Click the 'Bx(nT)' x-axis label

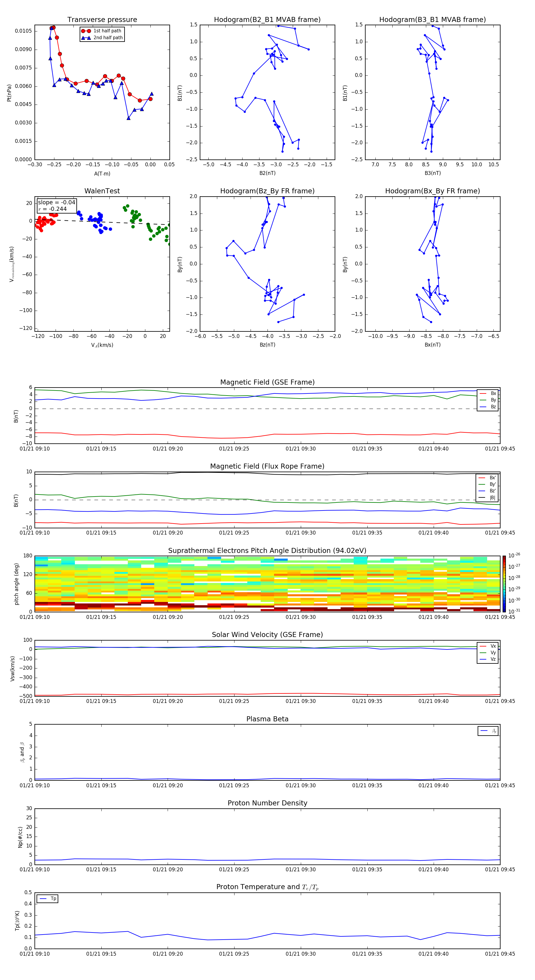432,345
